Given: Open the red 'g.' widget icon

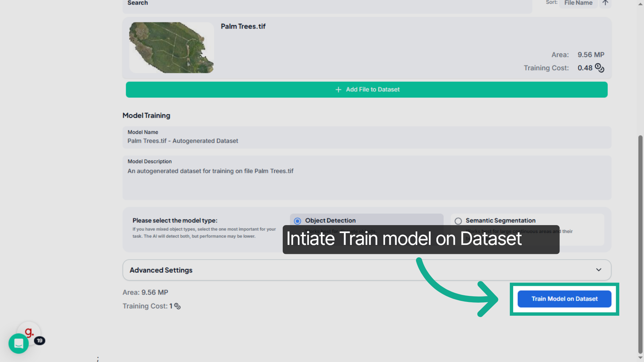Looking at the screenshot, I should (29, 332).
